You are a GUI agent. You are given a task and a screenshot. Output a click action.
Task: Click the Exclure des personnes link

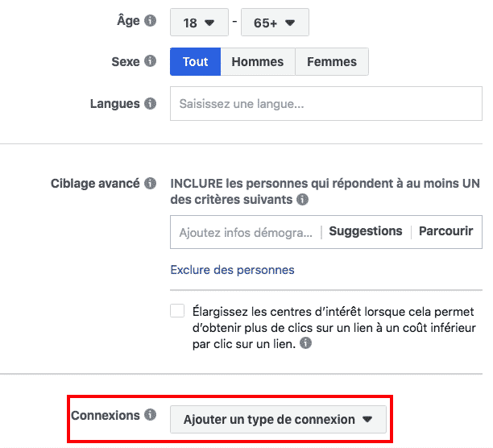click(232, 270)
